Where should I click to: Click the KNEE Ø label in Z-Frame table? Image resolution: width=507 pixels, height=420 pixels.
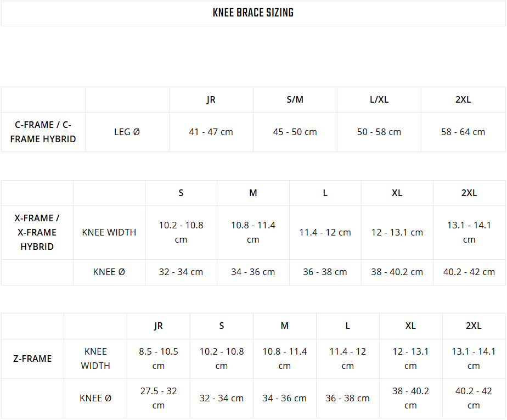(95, 399)
